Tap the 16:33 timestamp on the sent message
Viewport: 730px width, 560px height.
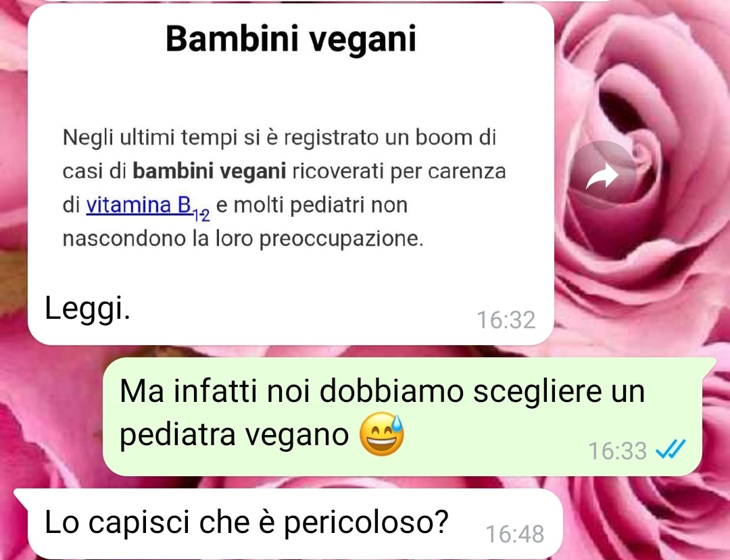click(x=617, y=451)
